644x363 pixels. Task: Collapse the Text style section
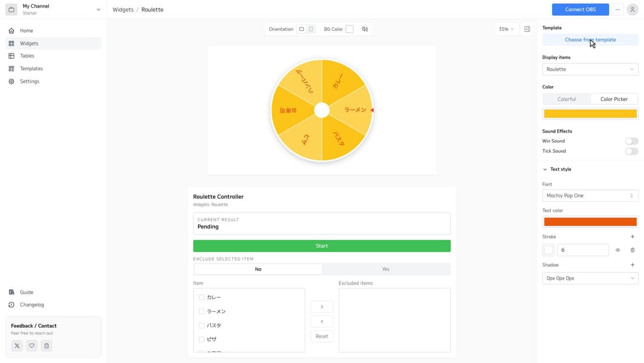[x=557, y=170]
